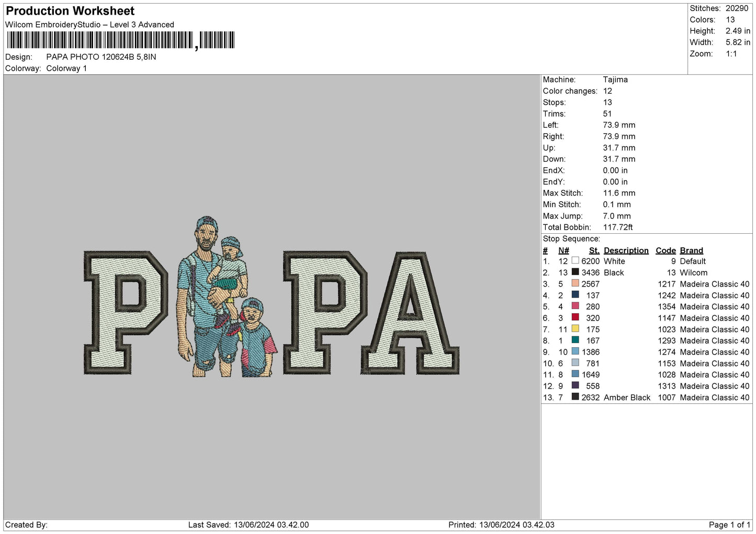
Task: Click the N# column header
Action: [563, 251]
